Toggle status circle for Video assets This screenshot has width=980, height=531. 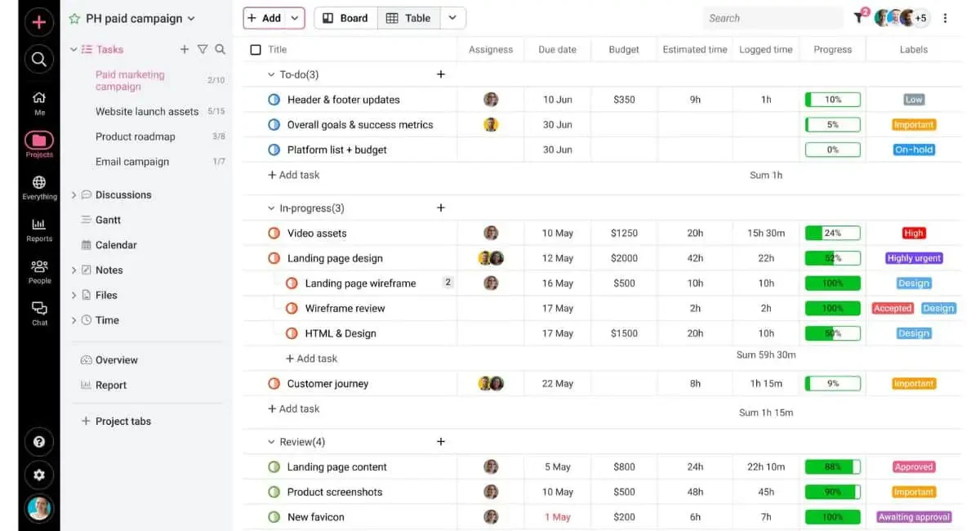[274, 233]
